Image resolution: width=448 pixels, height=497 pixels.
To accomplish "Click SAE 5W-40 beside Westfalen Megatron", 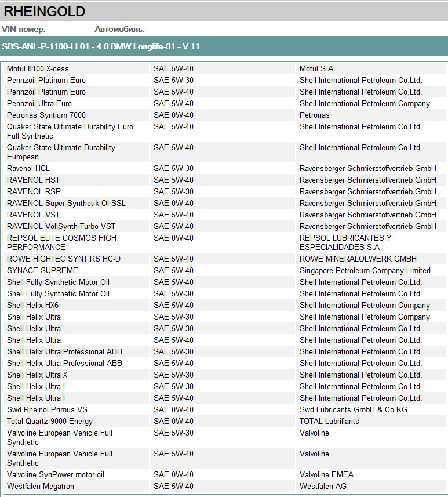I will tap(173, 486).
